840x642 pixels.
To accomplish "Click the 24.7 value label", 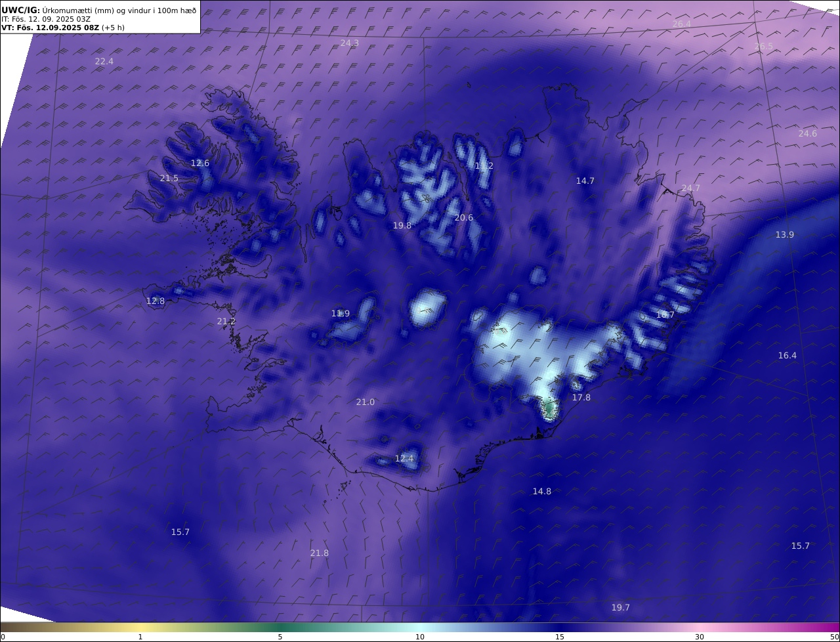I will 691,188.
